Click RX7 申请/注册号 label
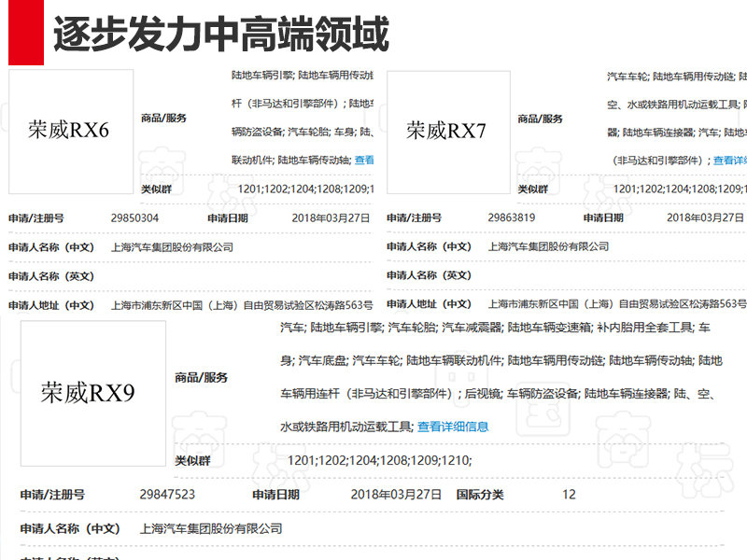The height and width of the screenshot is (560, 747). tap(414, 218)
